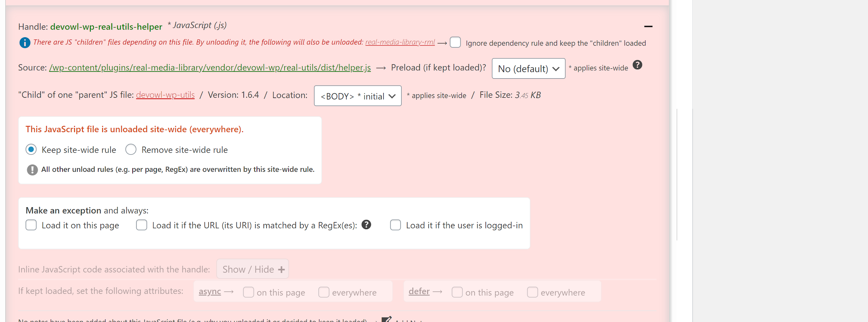Open the Preload No (default) dropdown
The image size is (868, 322).
pyautogui.click(x=528, y=69)
